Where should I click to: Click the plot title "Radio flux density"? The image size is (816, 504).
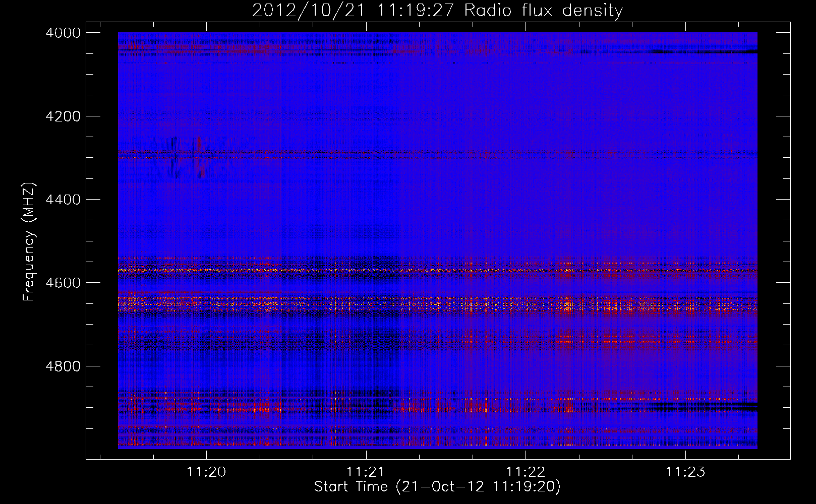544,11
